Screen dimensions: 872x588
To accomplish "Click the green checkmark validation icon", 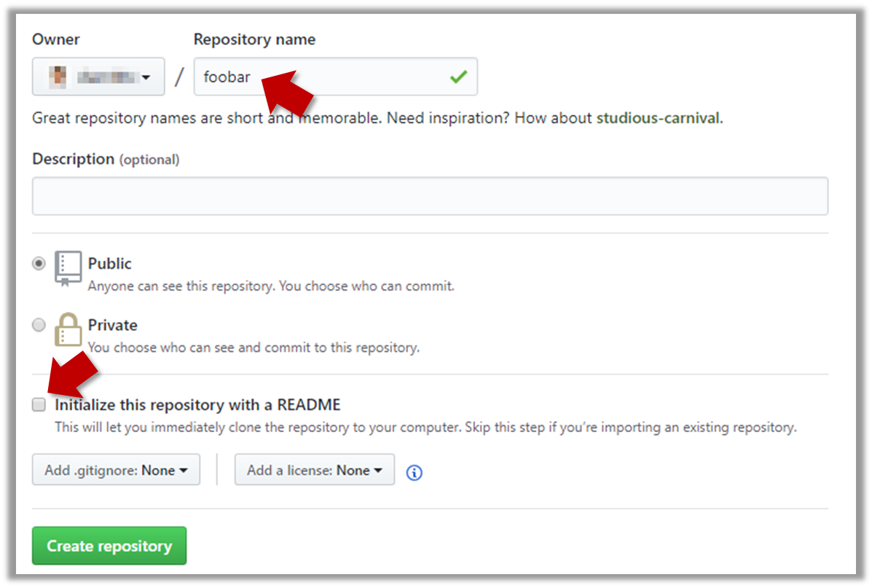I will (x=458, y=77).
